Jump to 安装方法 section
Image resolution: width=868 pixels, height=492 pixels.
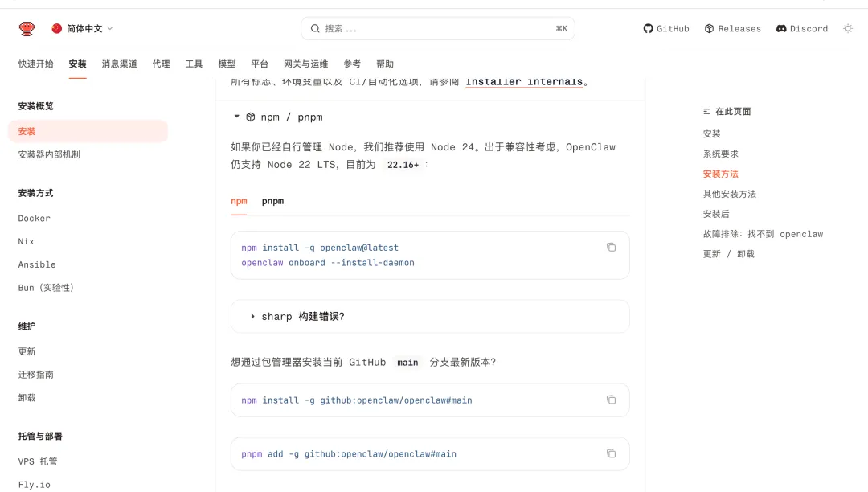[x=721, y=174]
